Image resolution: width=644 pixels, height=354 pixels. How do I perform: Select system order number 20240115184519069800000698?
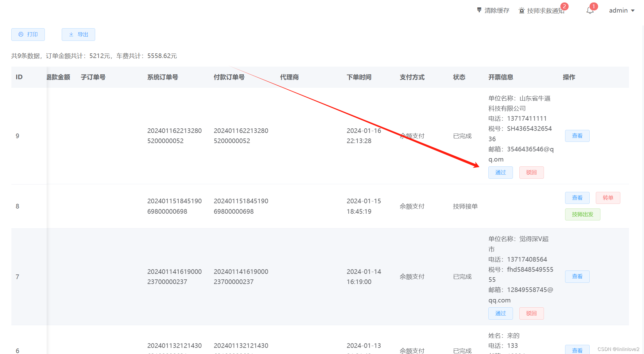pos(174,206)
